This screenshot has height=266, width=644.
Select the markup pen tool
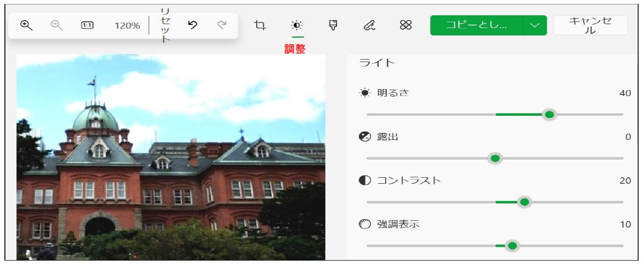(x=369, y=25)
